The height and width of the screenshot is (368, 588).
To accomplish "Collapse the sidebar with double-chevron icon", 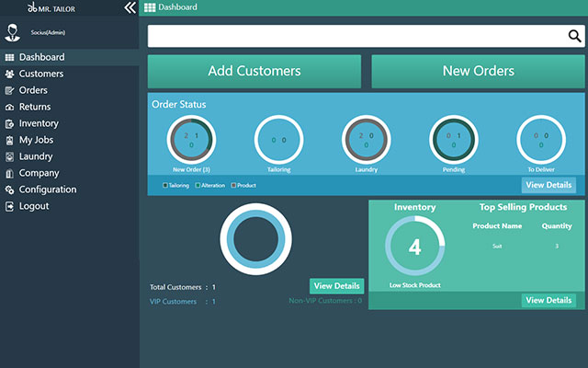I will (x=130, y=7).
